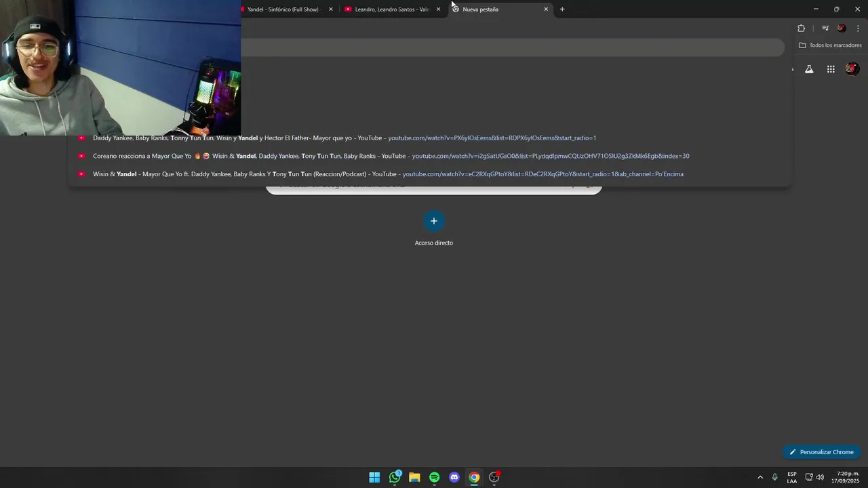Screen dimensions: 868x488
Task: Close the Yandel Sinfónico tab
Action: 331,9
